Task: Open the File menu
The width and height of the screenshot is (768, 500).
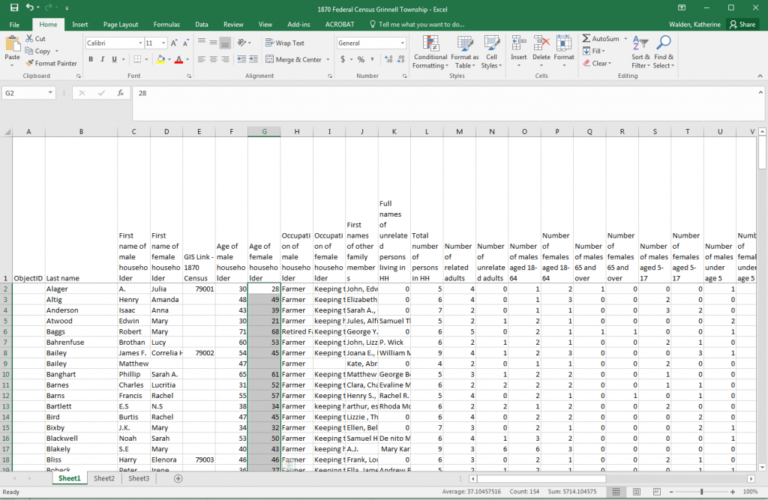Action: point(15,24)
